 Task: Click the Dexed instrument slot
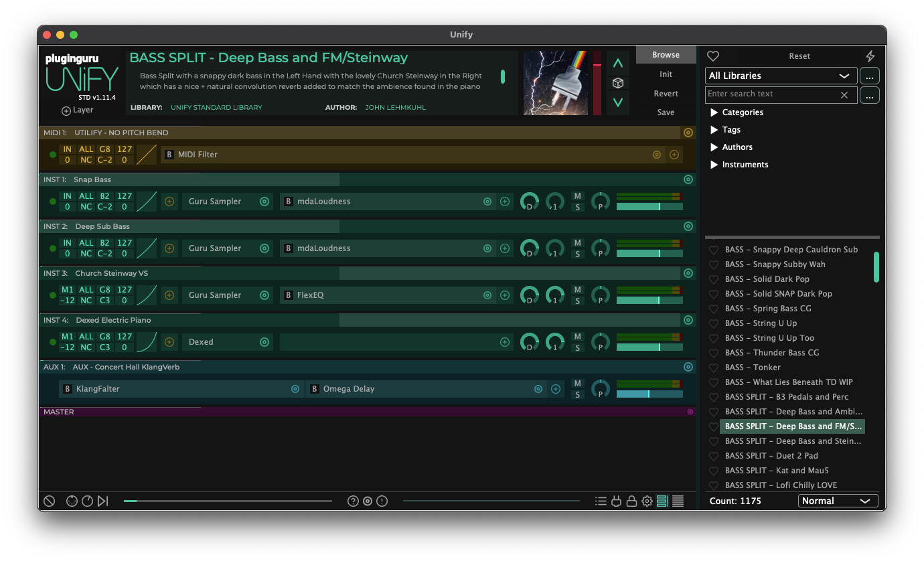click(228, 342)
